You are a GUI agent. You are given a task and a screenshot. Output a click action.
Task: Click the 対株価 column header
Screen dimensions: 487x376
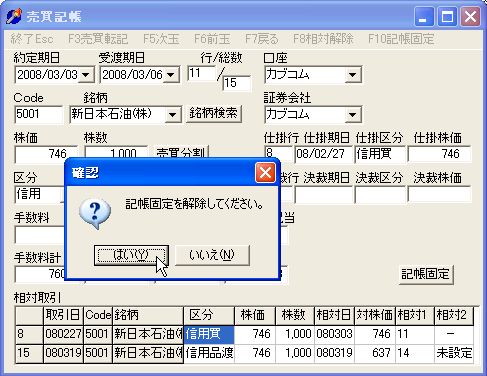point(375,315)
